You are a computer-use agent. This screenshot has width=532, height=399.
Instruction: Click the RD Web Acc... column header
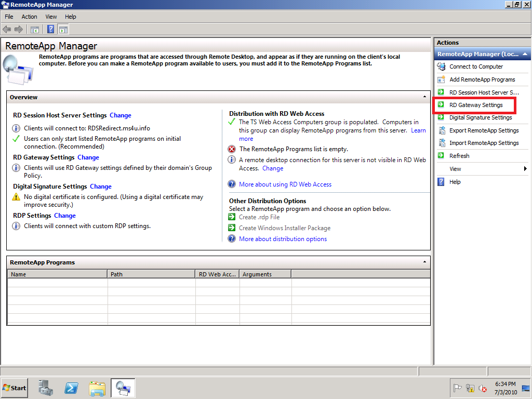[x=218, y=274]
